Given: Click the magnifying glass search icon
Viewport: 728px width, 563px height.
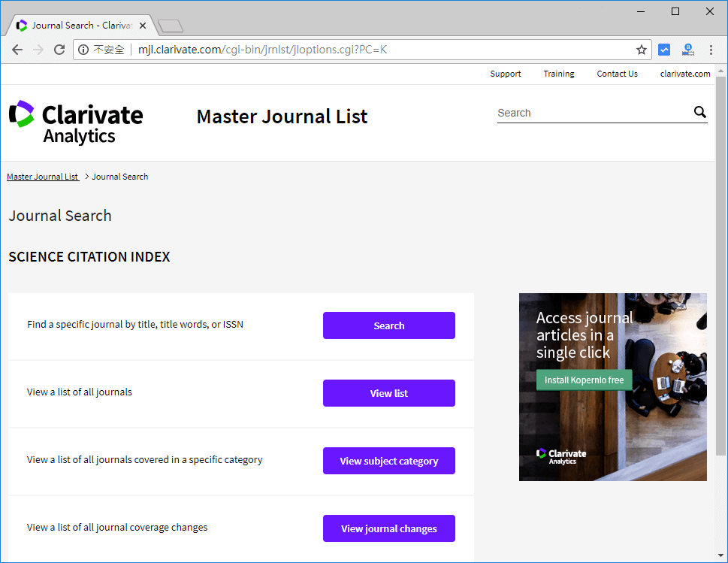Looking at the screenshot, I should click(699, 113).
